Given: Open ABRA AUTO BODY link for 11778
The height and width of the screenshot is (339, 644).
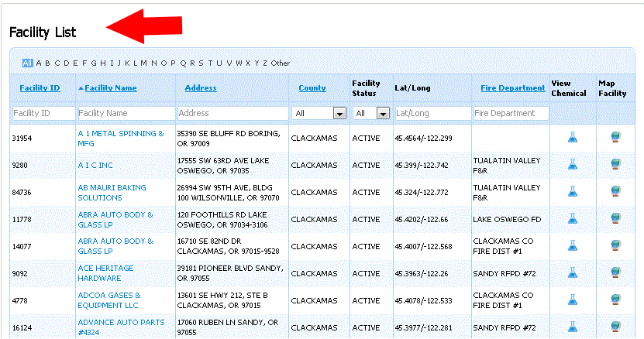Looking at the screenshot, I should tap(115, 220).
